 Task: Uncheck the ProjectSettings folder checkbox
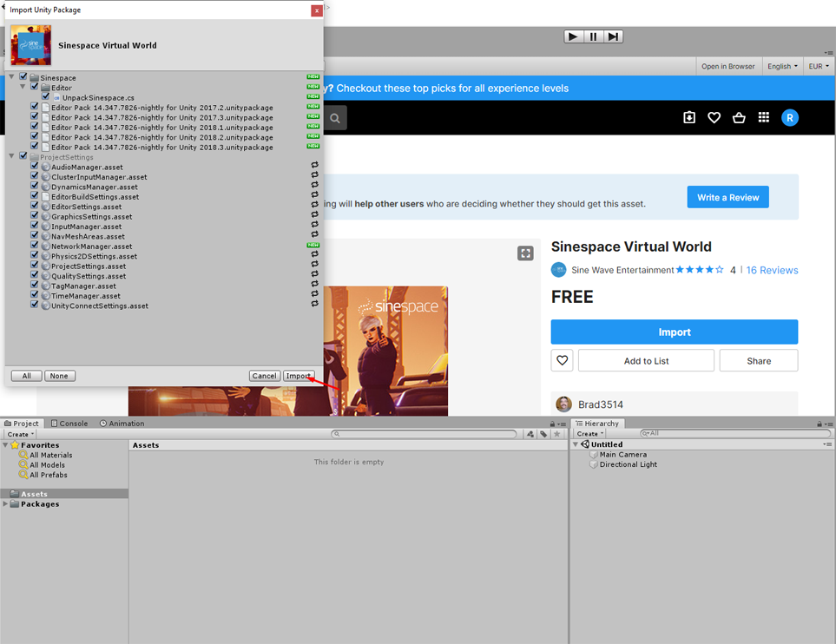23,155
